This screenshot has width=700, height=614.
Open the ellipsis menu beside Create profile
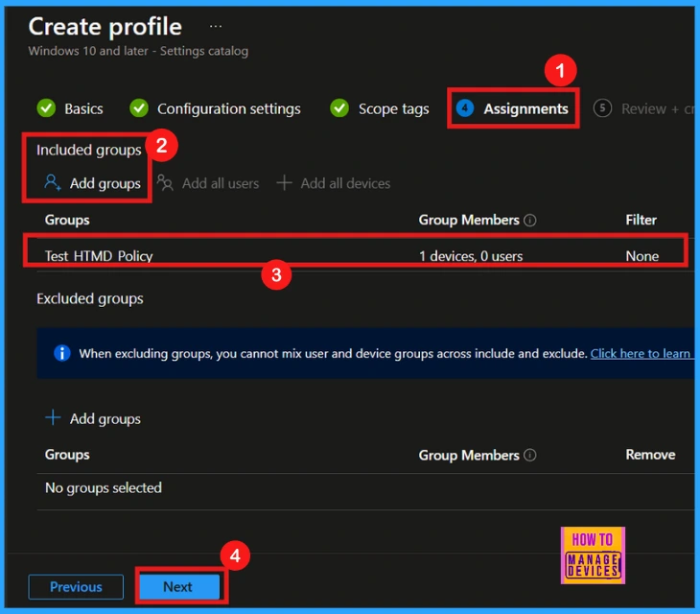point(216,27)
